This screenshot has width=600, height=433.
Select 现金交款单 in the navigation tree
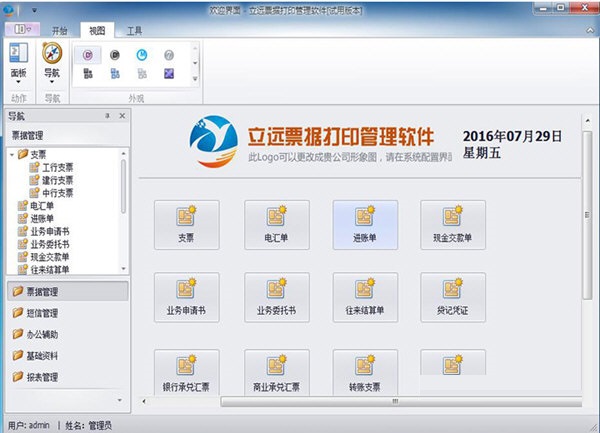pyautogui.click(x=44, y=257)
